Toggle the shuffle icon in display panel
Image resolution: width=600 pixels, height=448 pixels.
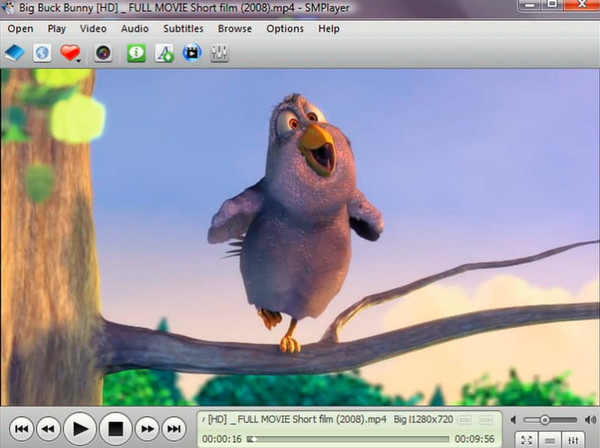pos(486,420)
